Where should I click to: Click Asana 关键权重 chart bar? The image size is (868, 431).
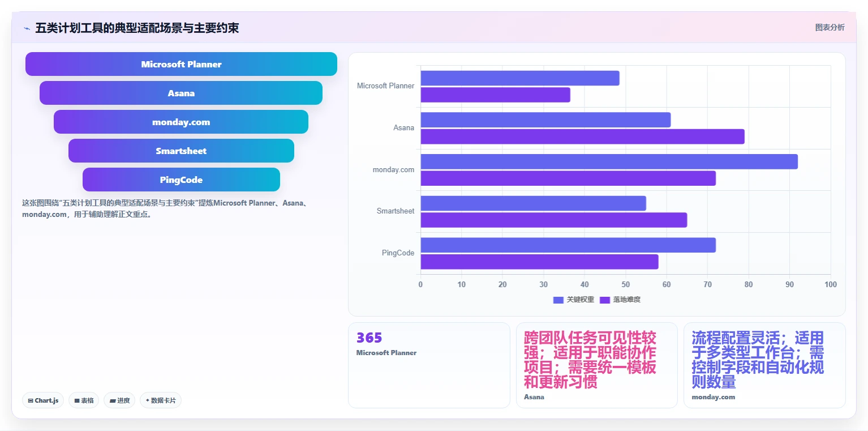click(545, 120)
